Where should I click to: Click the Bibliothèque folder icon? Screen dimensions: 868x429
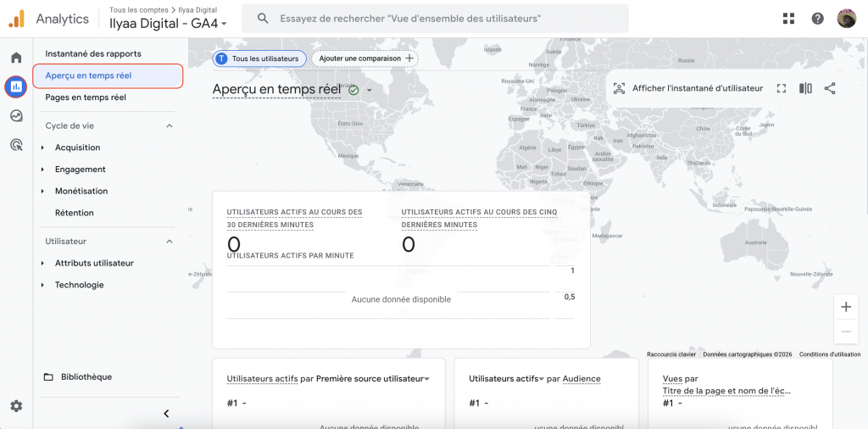tap(48, 377)
